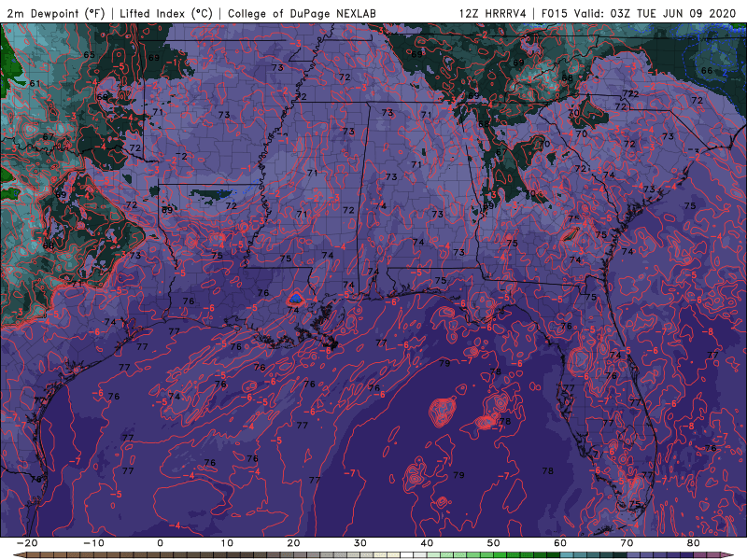Click the -10 label on the color scale
Image resolution: width=747 pixels, height=560 pixels.
point(93,543)
